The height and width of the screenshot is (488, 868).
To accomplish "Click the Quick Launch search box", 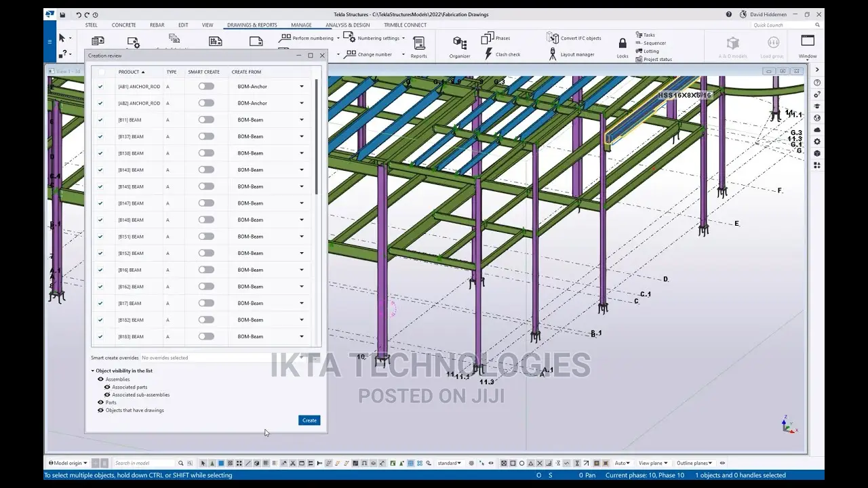I will [787, 25].
